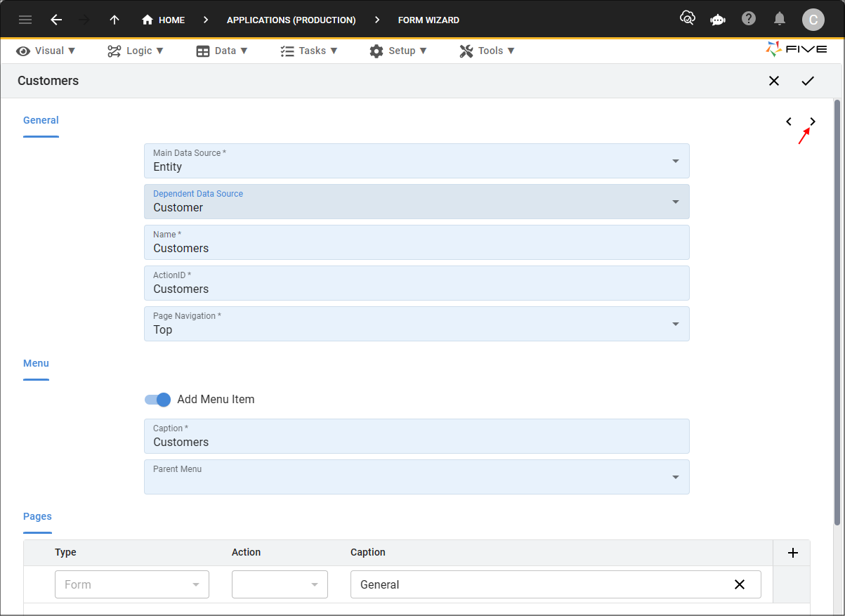
Task: Open the Data menu
Action: coord(222,51)
